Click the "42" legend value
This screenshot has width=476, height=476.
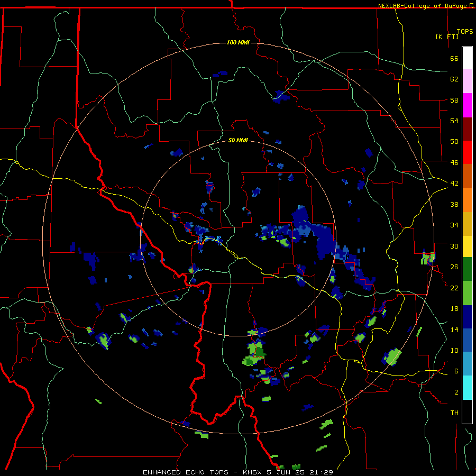coord(454,184)
